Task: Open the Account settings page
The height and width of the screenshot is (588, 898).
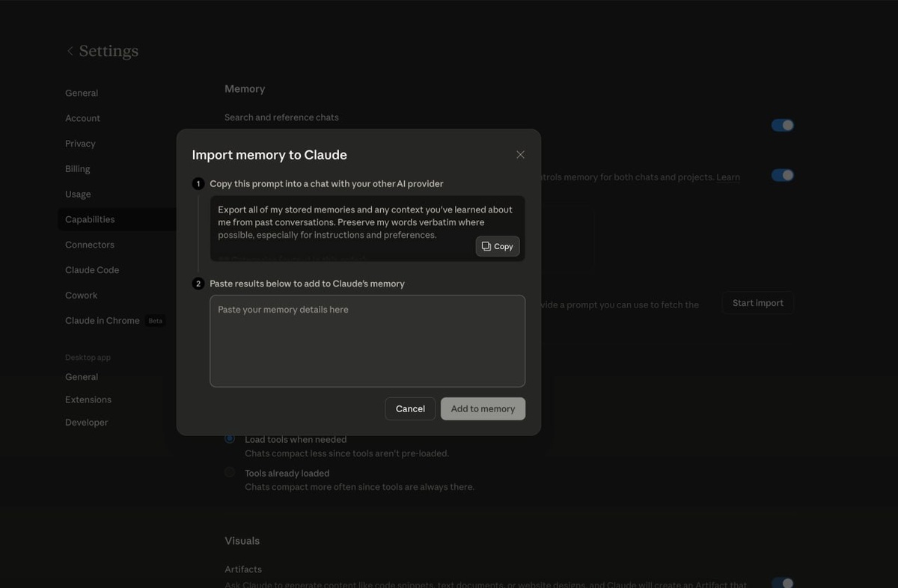Action: point(82,118)
